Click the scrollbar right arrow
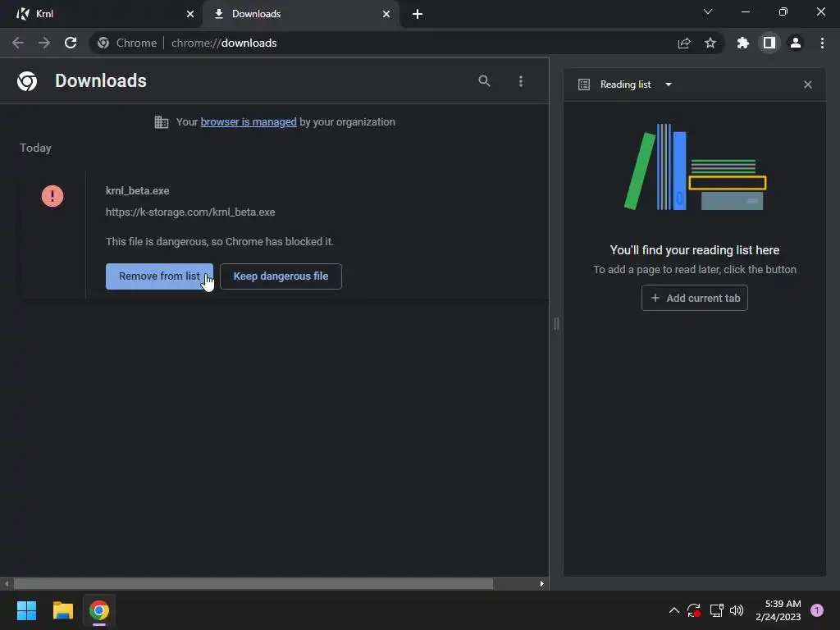This screenshot has width=840, height=630. tap(541, 583)
